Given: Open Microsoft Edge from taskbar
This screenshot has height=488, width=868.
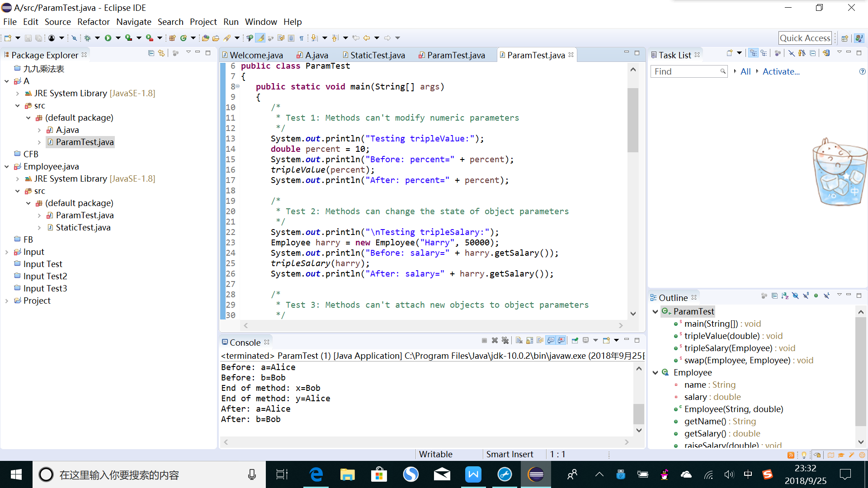Looking at the screenshot, I should (x=316, y=474).
